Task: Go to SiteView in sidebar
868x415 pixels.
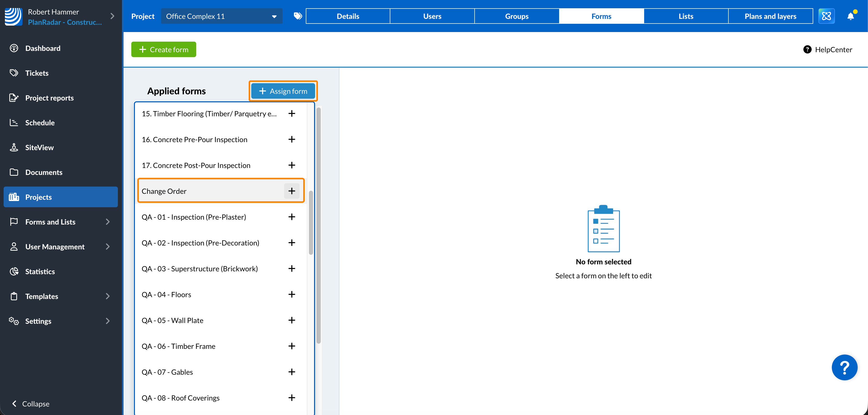Action: pos(39,148)
